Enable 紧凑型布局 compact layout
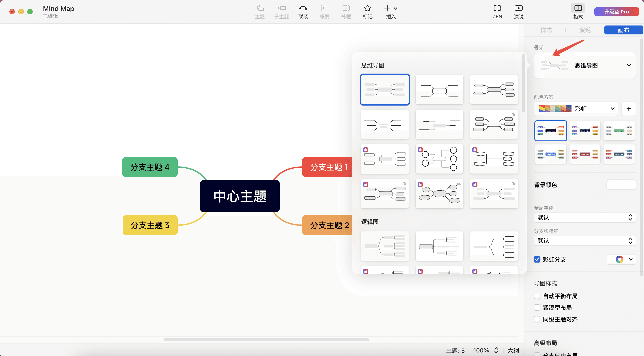 point(537,307)
